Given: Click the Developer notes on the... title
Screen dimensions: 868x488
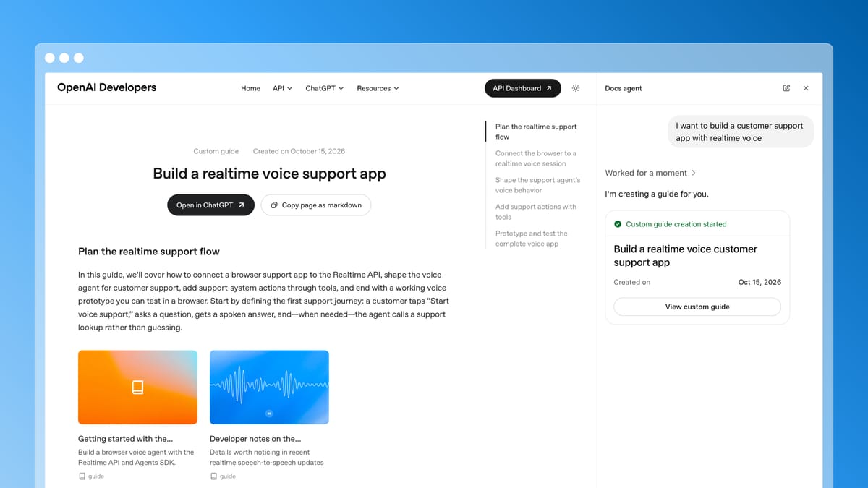Looking at the screenshot, I should pos(255,439).
